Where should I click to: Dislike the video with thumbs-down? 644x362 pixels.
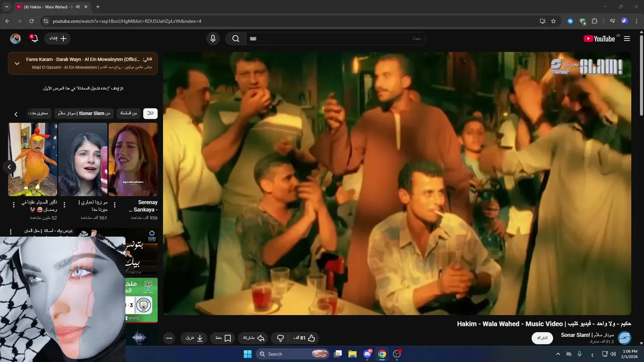pyautogui.click(x=281, y=338)
